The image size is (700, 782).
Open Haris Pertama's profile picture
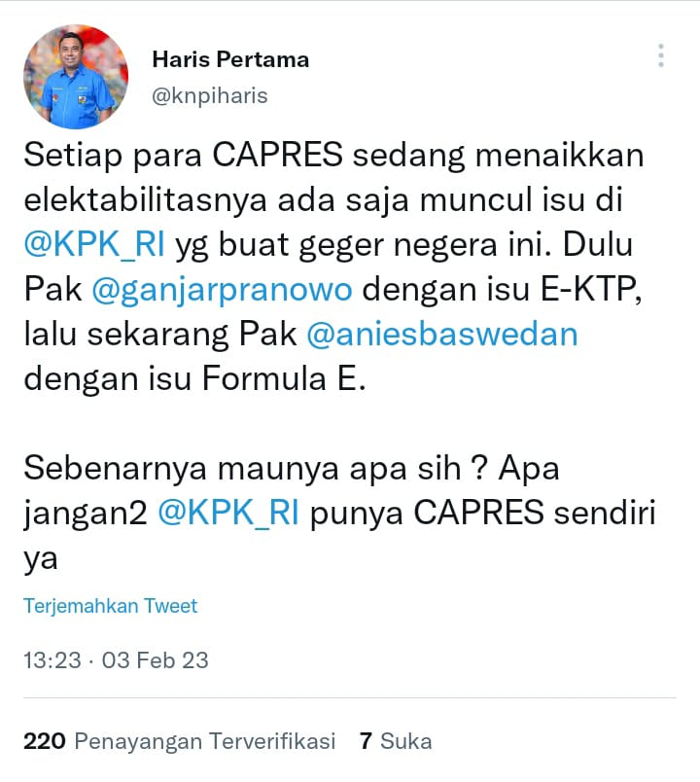tap(76, 77)
